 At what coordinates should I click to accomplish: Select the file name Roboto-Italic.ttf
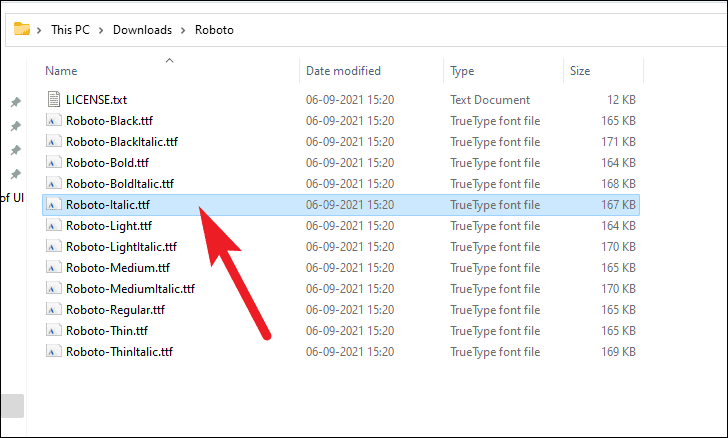[108, 204]
